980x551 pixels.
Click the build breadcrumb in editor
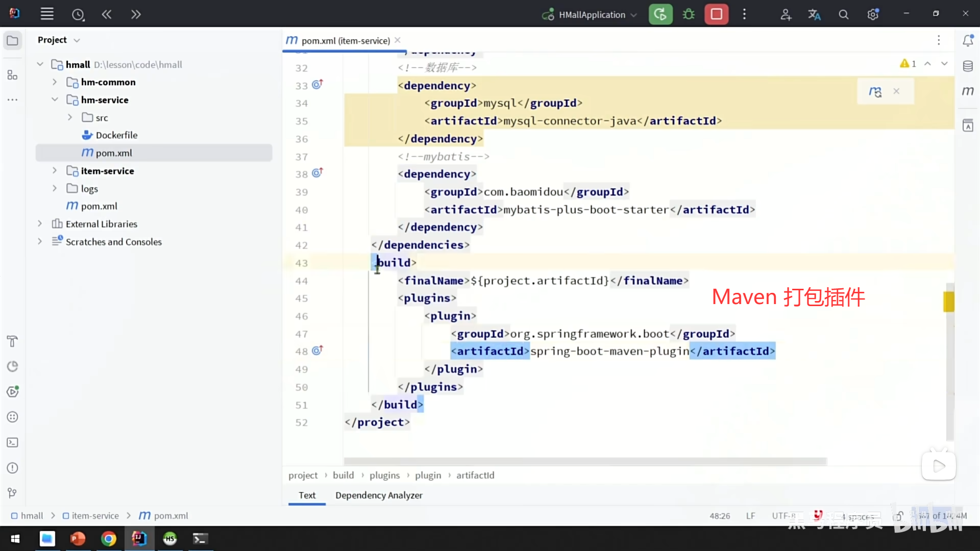[343, 475]
